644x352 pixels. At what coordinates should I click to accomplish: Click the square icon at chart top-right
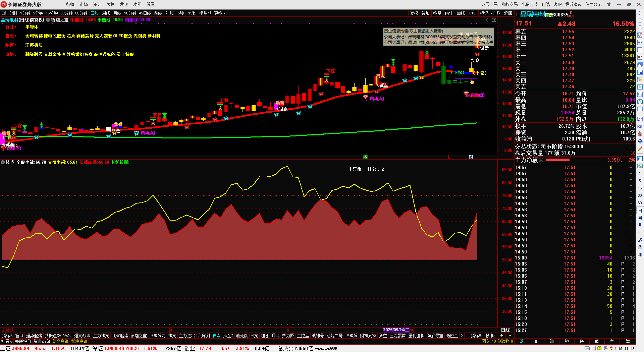[x=494, y=20]
